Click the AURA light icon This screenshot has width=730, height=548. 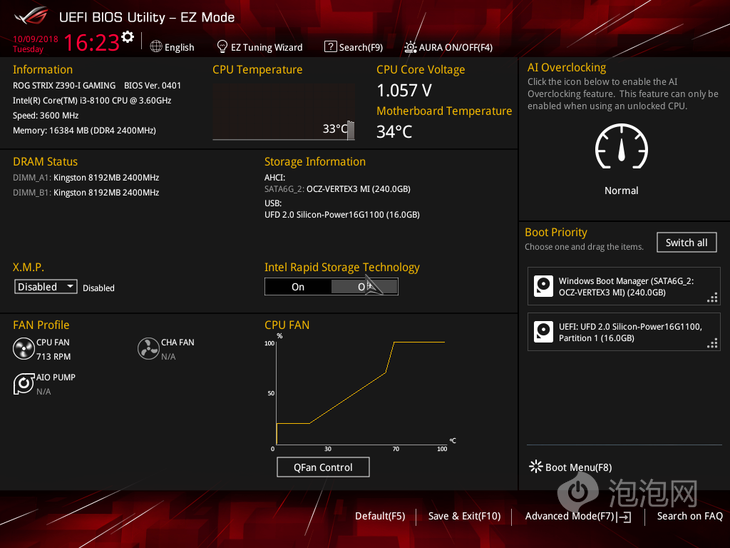pos(410,47)
